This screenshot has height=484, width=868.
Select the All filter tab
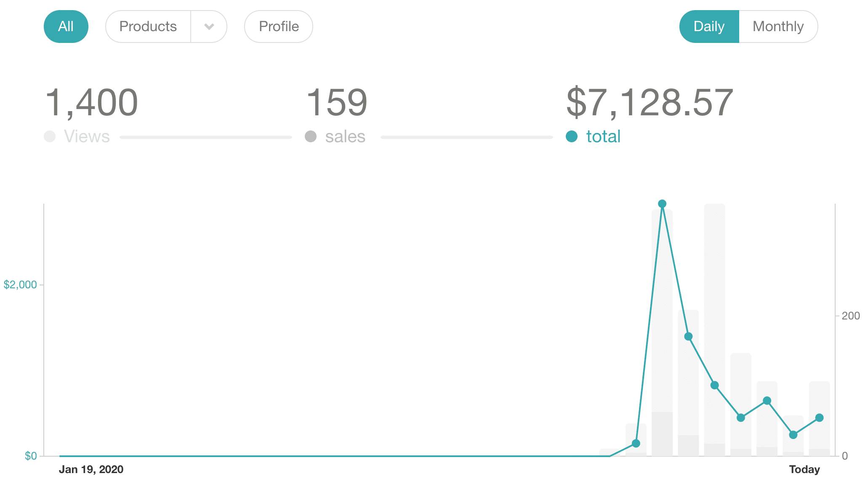pyautogui.click(x=66, y=26)
